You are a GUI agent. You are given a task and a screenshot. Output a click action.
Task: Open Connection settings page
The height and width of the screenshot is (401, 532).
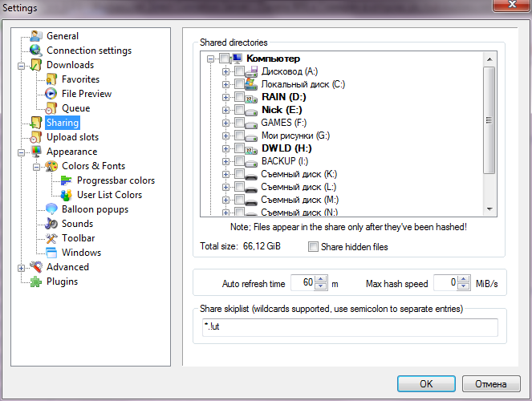click(x=89, y=51)
